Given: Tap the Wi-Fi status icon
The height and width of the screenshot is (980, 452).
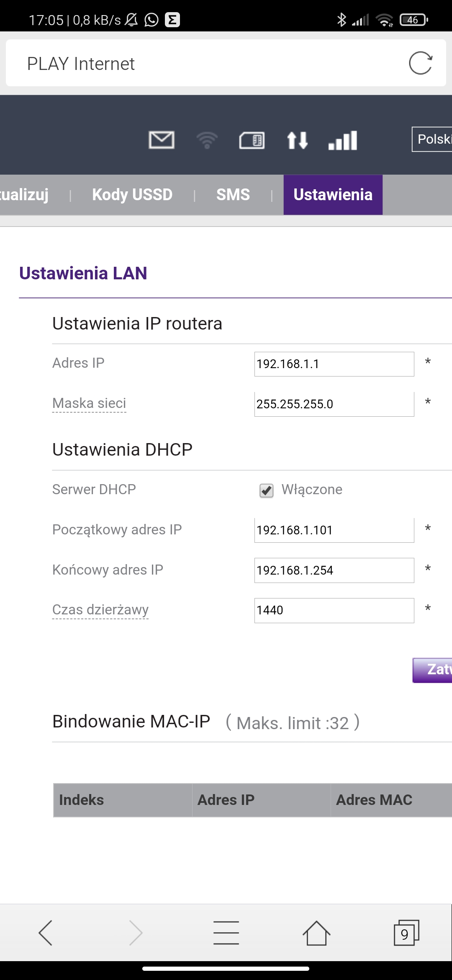Looking at the screenshot, I should pyautogui.click(x=207, y=140).
